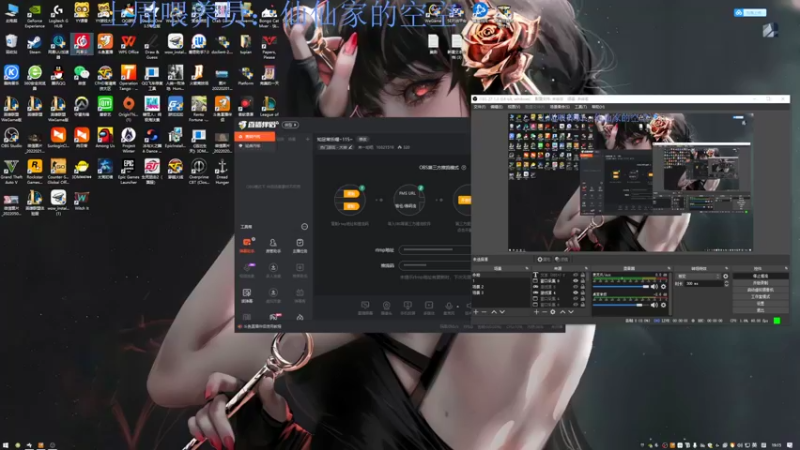The width and height of the screenshot is (800, 450).
Task: Toggle eye icon of the fifth OBS source row
Action: pos(576,299)
